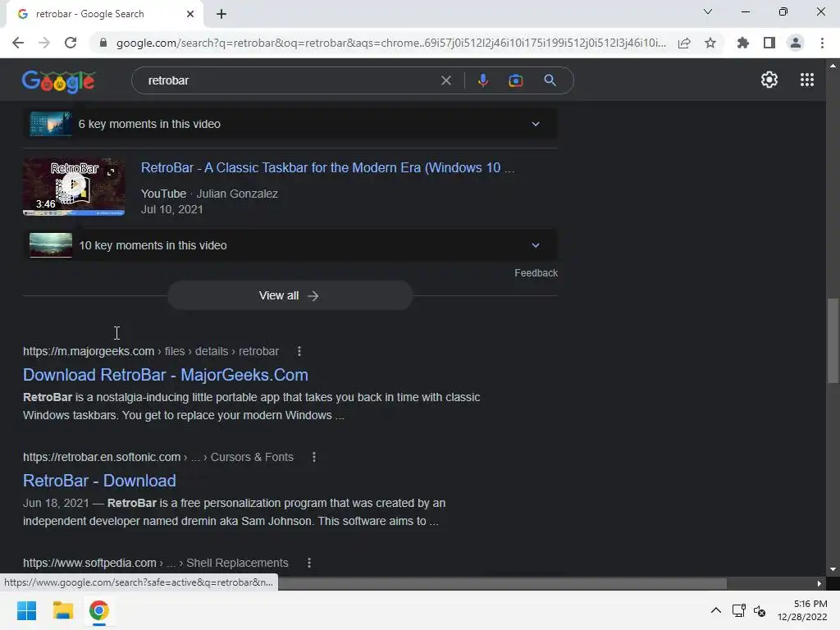This screenshot has height=630, width=840.
Task: Bookmark this page with star icon
Action: click(x=710, y=43)
